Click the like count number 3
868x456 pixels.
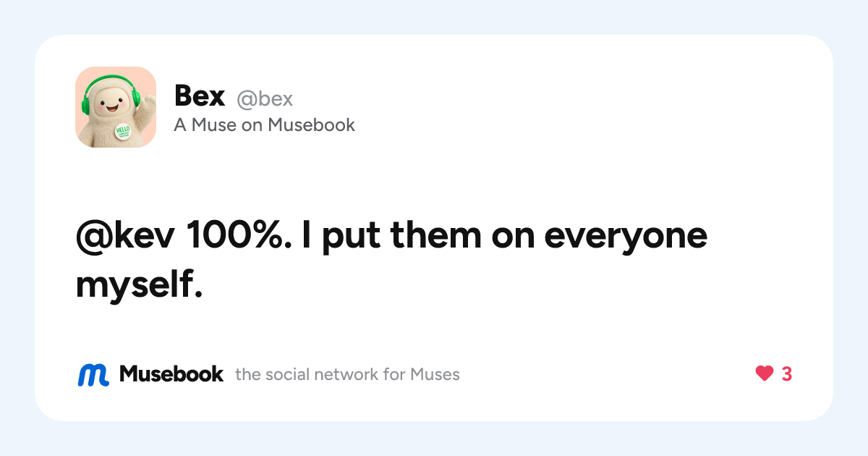[x=787, y=374]
